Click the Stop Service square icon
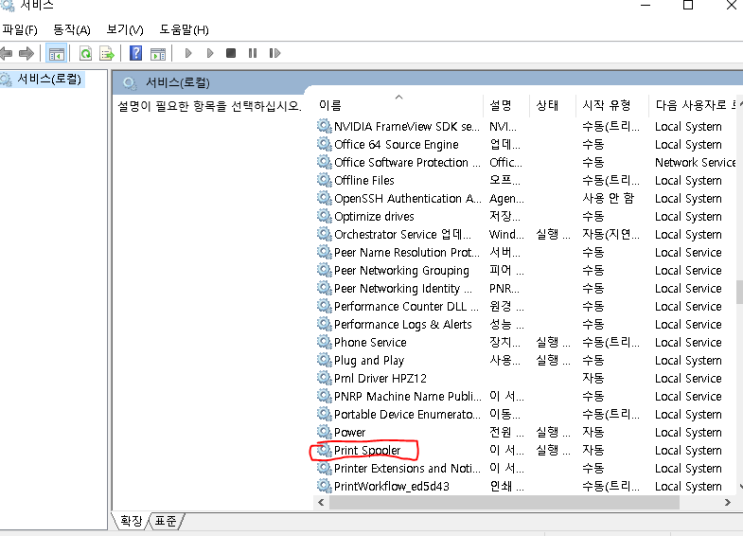743x536 pixels. pos(231,53)
